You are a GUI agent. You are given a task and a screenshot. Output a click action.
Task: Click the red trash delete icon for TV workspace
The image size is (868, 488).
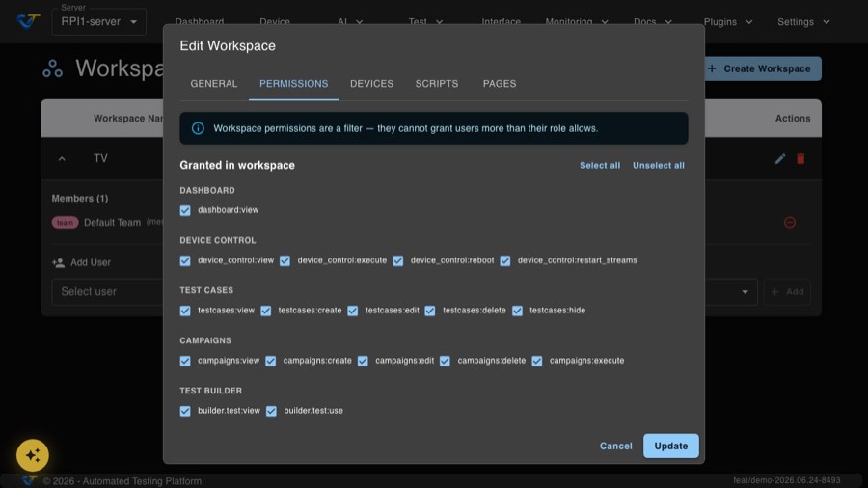[800, 159]
